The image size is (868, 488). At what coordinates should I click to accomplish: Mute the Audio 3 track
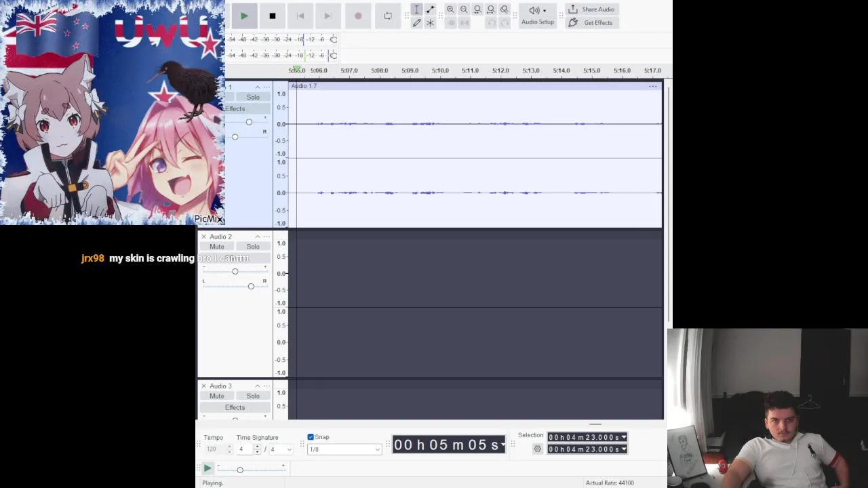pos(217,396)
